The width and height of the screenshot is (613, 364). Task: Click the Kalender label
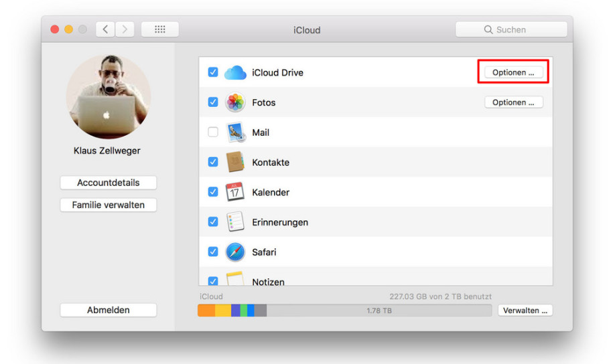tap(271, 193)
